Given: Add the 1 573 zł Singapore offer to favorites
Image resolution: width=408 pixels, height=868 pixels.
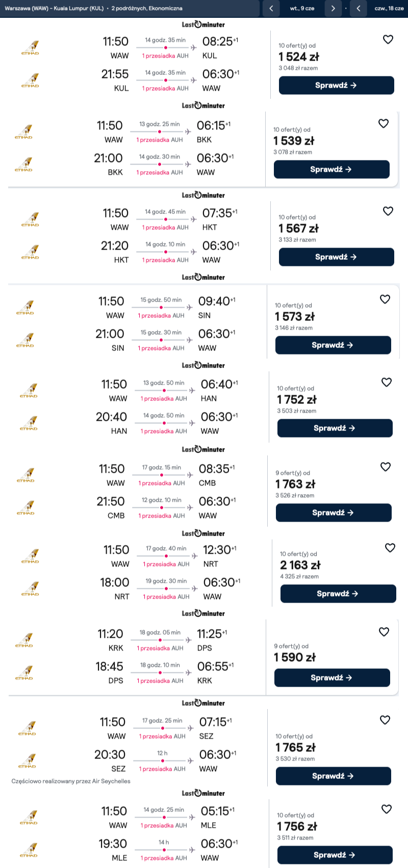Looking at the screenshot, I should coord(385,300).
